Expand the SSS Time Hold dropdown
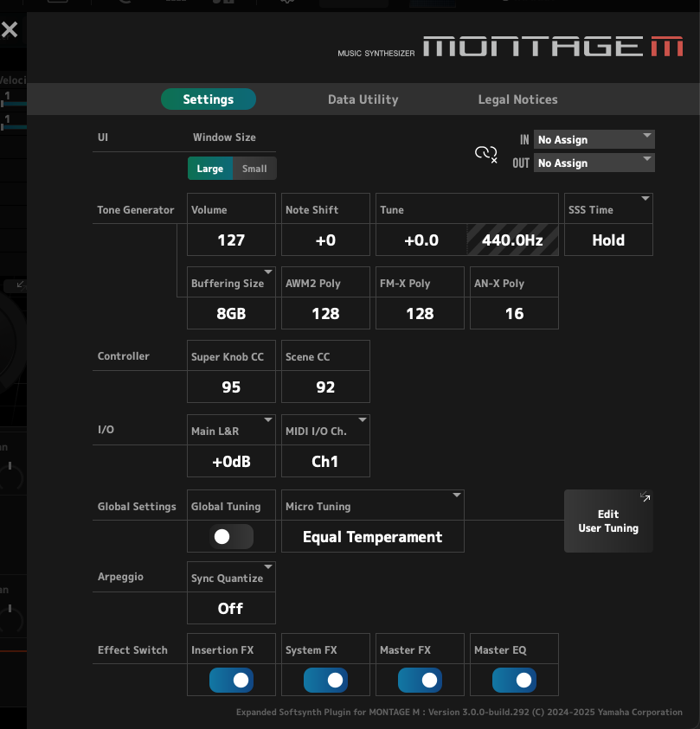Screen dimensions: 700x729 pos(608,240)
